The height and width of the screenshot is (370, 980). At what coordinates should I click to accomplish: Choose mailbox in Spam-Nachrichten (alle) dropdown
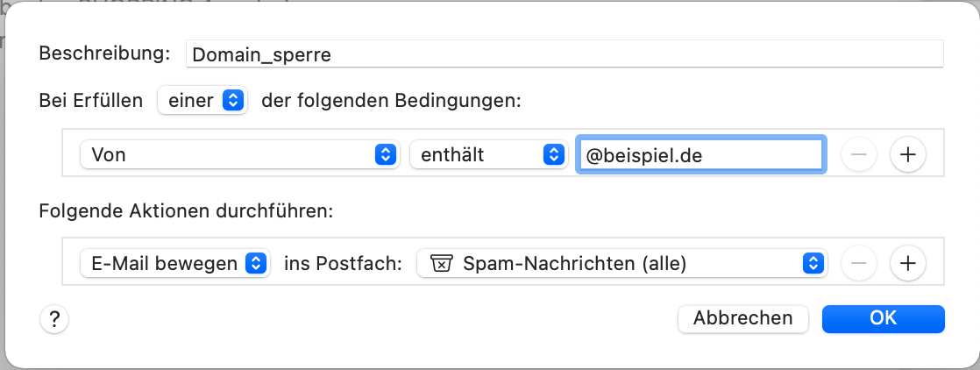(x=622, y=262)
